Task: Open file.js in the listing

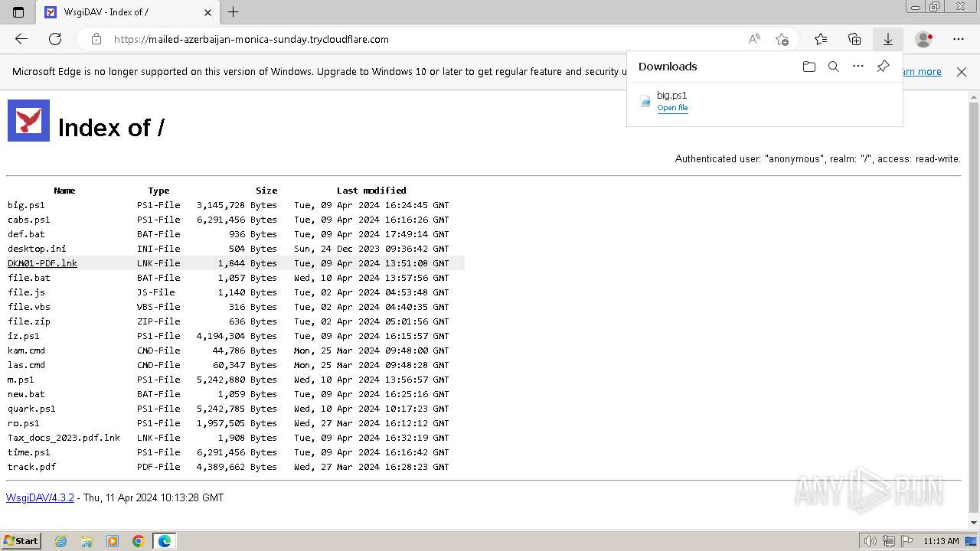Action: click(x=26, y=292)
